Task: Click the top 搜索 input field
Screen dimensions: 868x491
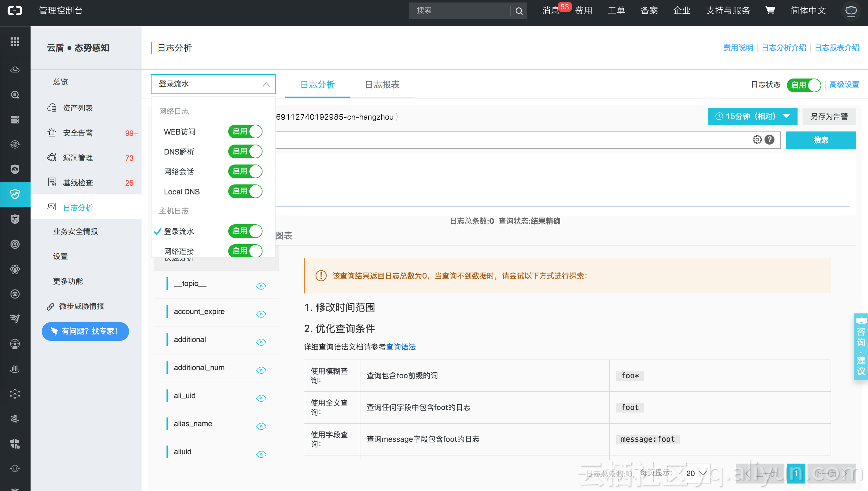Action: point(460,11)
